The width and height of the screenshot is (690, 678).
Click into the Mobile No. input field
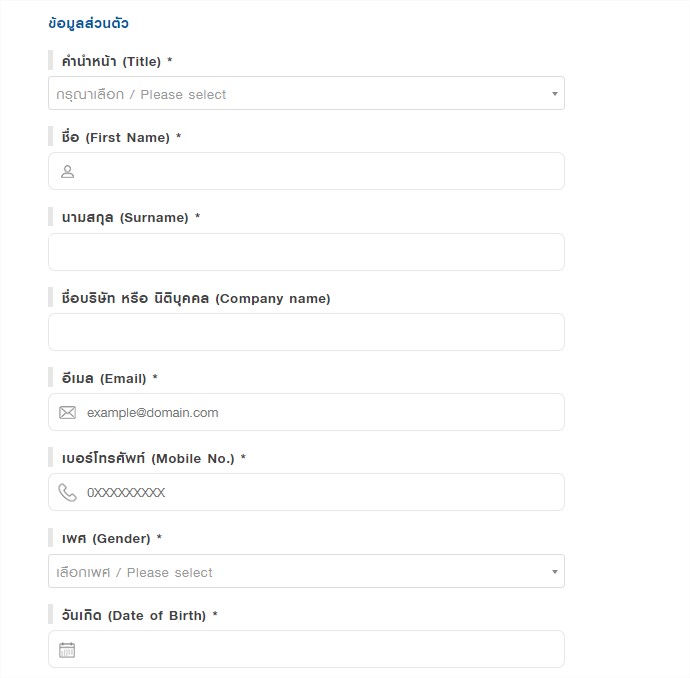(306, 492)
